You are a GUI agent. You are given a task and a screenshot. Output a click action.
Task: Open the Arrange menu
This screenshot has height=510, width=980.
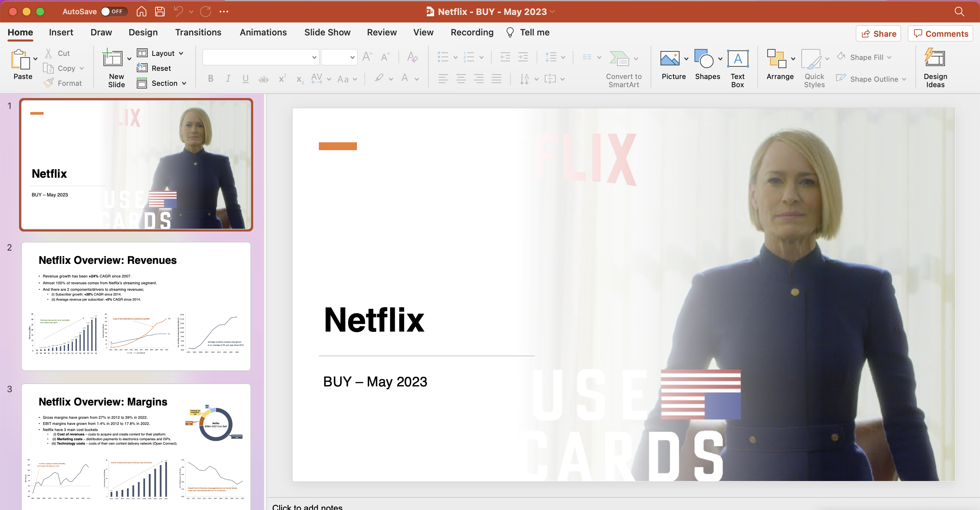tap(780, 64)
